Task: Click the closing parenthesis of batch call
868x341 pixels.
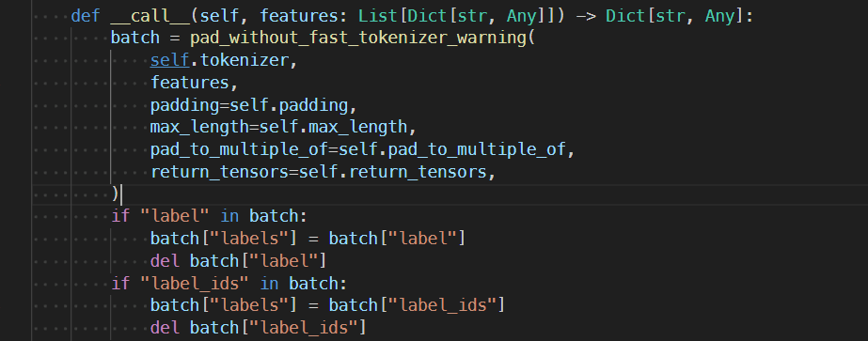Action: click(x=115, y=194)
